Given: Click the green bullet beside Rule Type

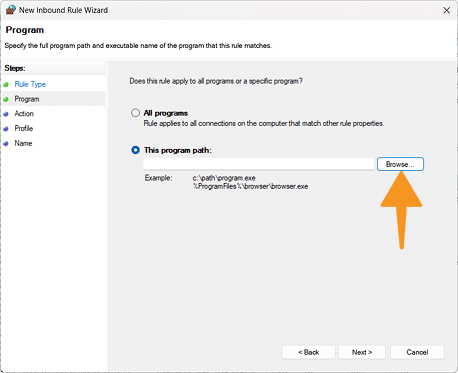Looking at the screenshot, I should tap(6, 85).
